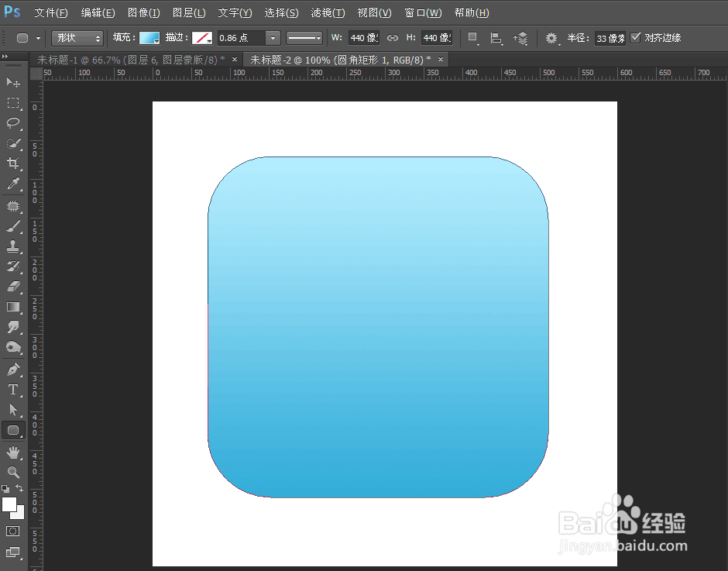Open the Type menu

click(x=235, y=12)
